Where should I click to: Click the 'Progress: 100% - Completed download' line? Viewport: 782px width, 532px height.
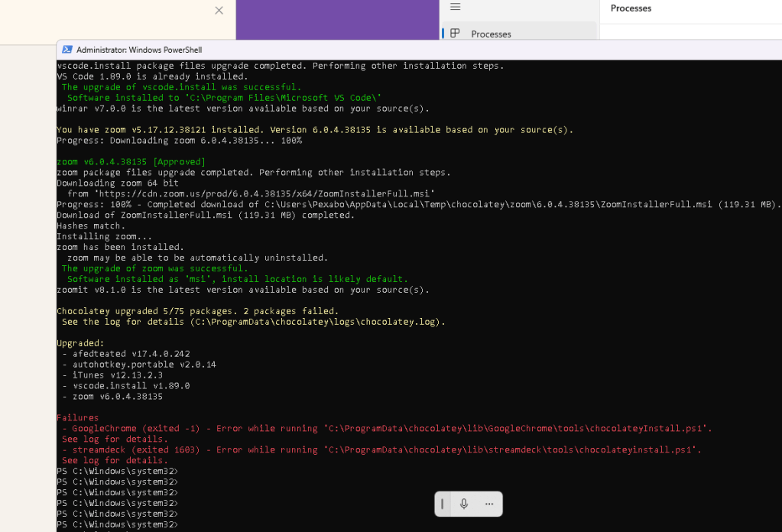tap(419, 204)
